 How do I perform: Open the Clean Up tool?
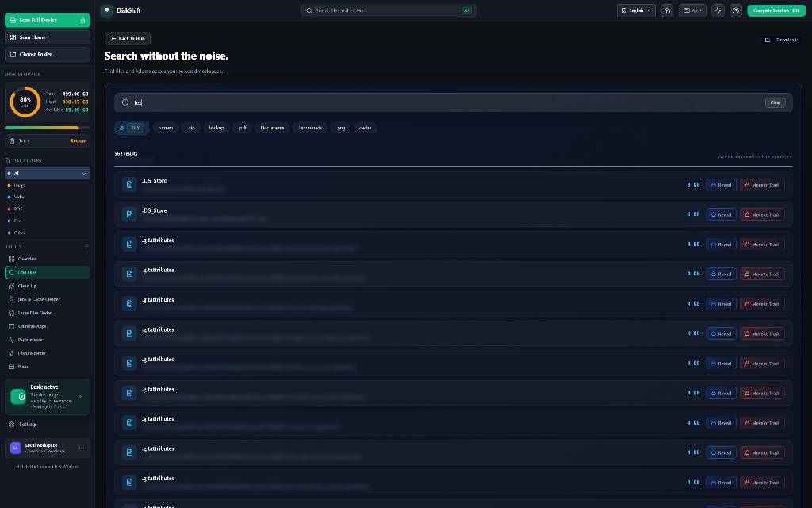coord(47,286)
